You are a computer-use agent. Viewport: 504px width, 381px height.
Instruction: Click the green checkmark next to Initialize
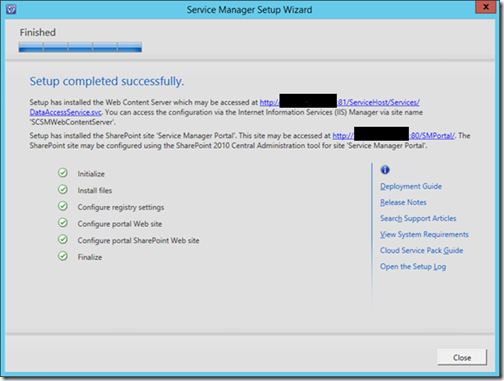63,173
